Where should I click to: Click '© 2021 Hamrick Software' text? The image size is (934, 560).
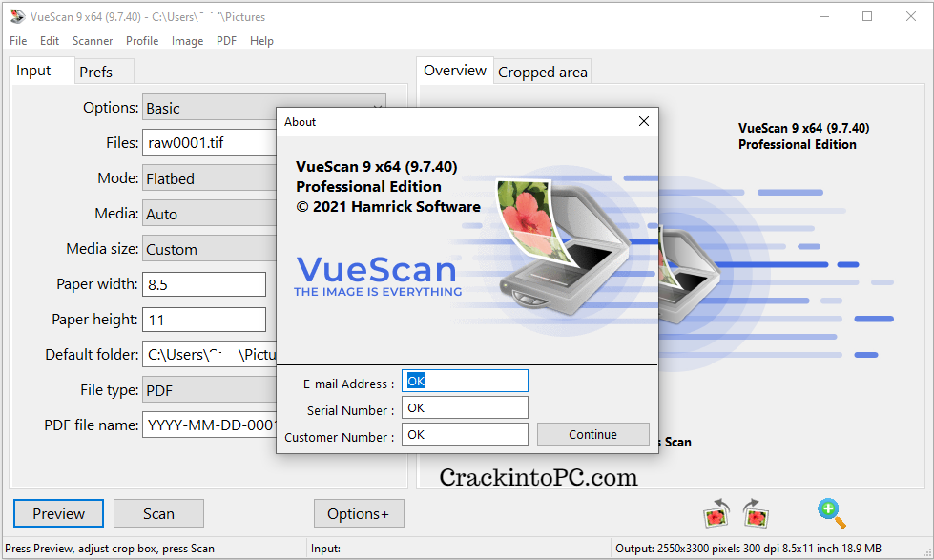388,207
